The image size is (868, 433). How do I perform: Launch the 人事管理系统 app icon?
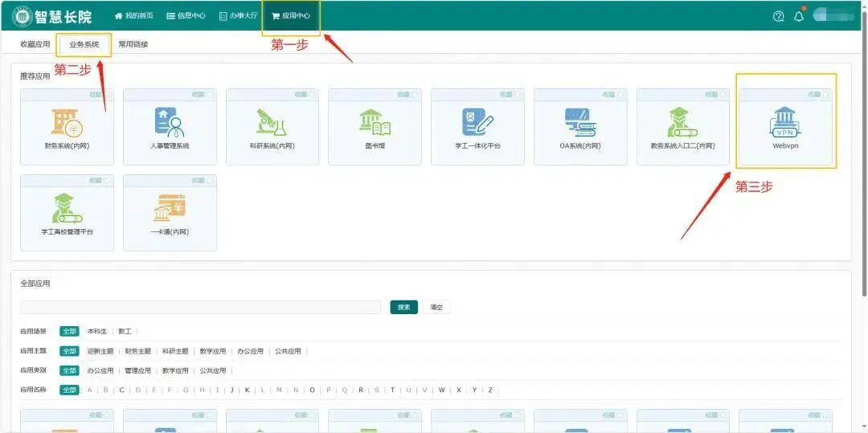(170, 122)
